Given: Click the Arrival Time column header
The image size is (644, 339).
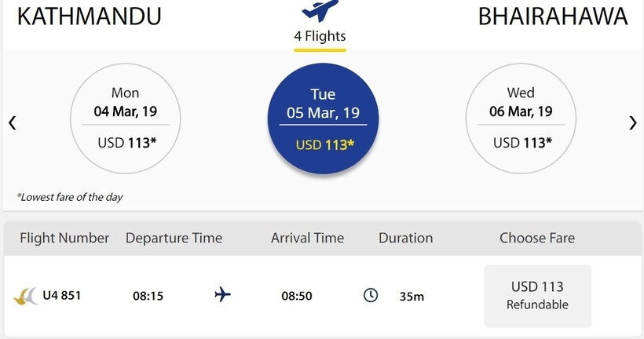Looking at the screenshot, I should pyautogui.click(x=307, y=238).
